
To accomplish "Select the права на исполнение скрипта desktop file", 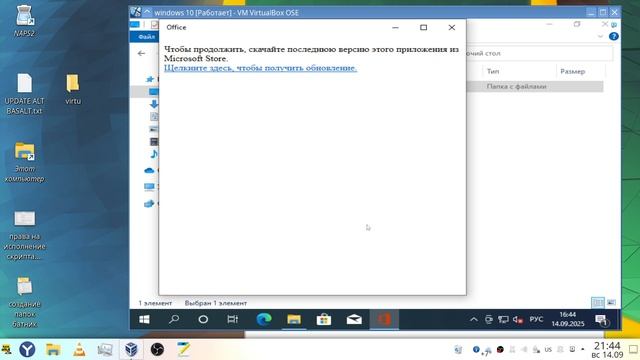I will (24, 236).
